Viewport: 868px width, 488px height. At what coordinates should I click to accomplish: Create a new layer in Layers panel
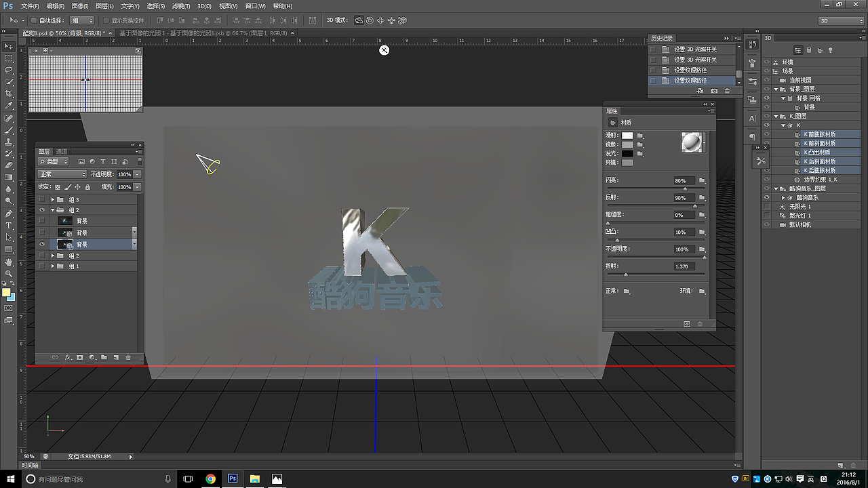point(116,357)
